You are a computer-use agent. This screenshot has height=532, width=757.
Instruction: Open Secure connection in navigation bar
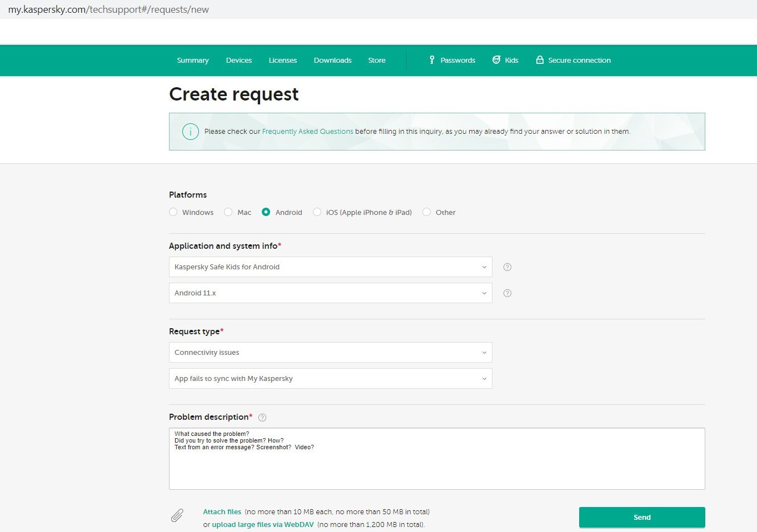coord(580,61)
